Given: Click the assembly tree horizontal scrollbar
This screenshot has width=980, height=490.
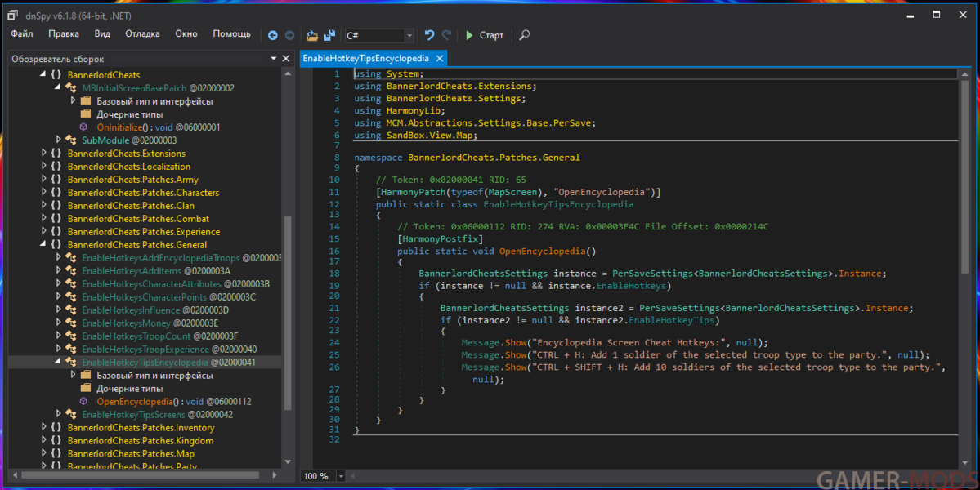Looking at the screenshot, I should pyautogui.click(x=140, y=475).
